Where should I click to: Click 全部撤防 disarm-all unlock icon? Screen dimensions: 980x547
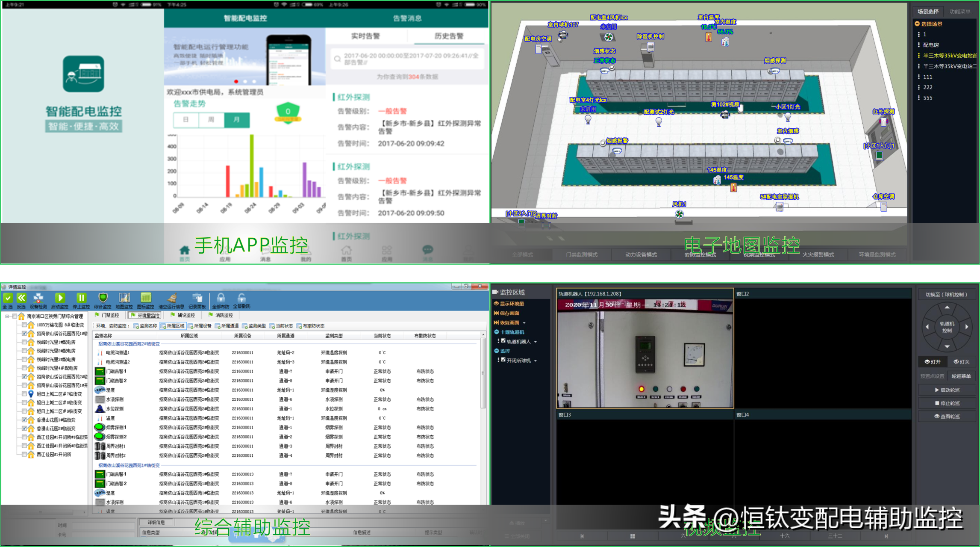[241, 298]
